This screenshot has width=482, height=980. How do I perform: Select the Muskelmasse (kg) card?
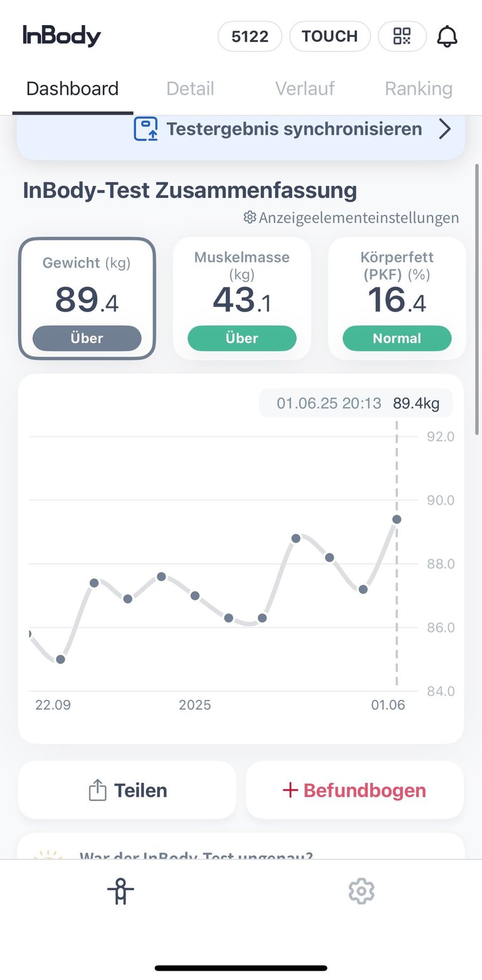[x=242, y=298]
